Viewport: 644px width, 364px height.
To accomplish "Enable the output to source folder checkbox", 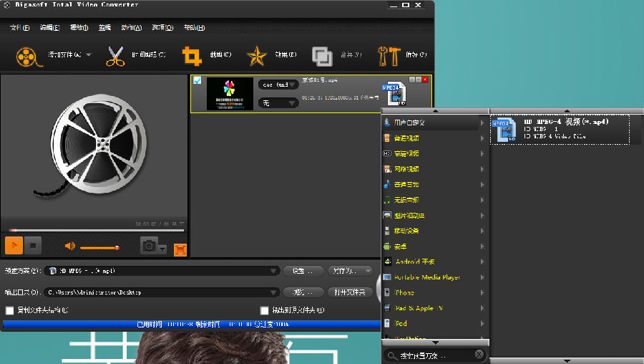I will 265,310.
